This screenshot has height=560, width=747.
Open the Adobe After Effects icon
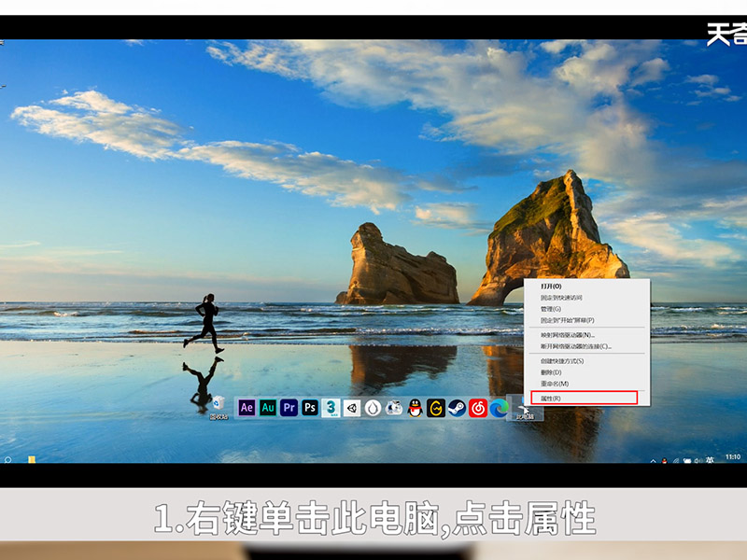pos(247,408)
